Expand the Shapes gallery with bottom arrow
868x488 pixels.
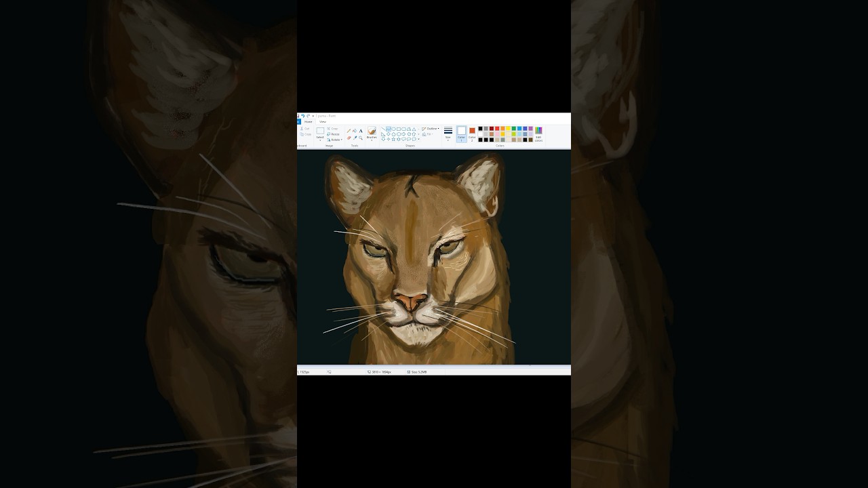(418, 140)
